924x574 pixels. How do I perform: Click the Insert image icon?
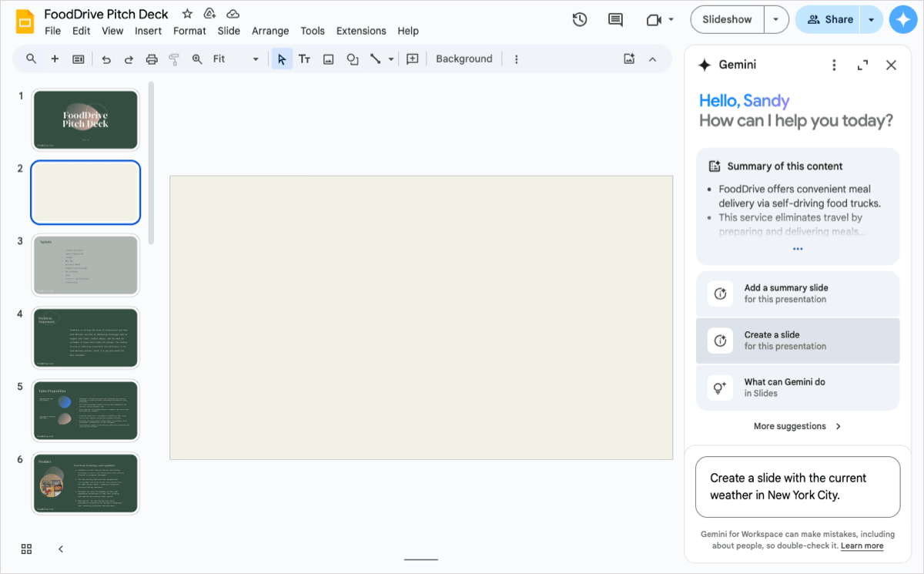coord(328,59)
